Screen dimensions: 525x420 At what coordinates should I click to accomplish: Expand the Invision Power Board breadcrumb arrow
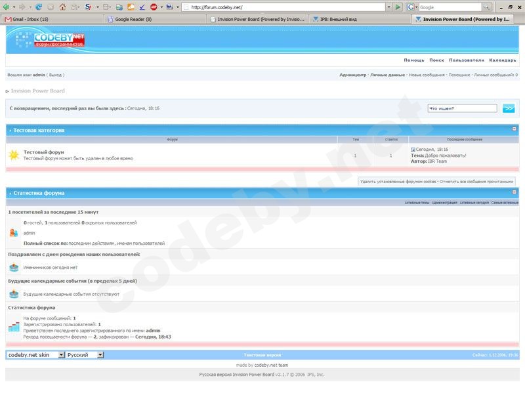pos(7,91)
